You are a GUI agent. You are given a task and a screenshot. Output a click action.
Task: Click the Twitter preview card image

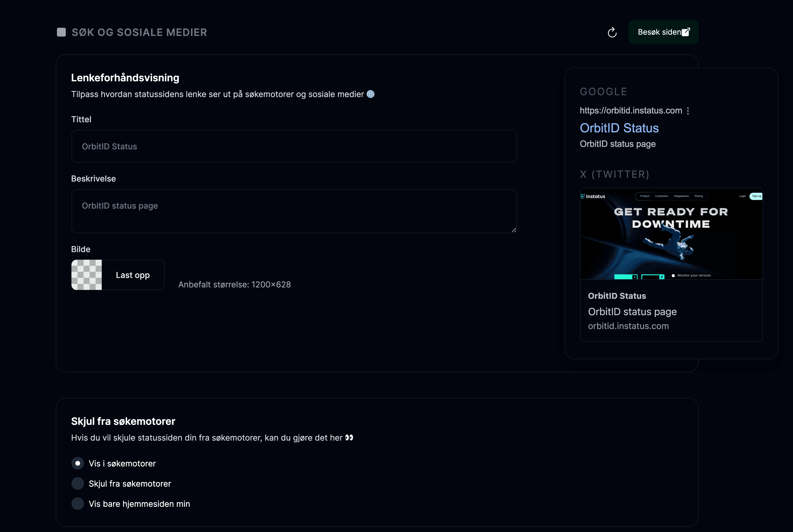pyautogui.click(x=672, y=234)
